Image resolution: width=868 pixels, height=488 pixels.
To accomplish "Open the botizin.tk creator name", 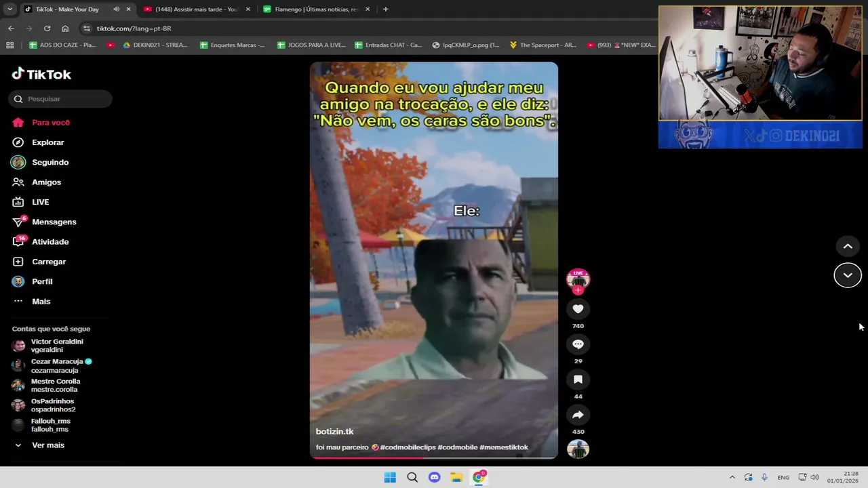I will click(334, 432).
